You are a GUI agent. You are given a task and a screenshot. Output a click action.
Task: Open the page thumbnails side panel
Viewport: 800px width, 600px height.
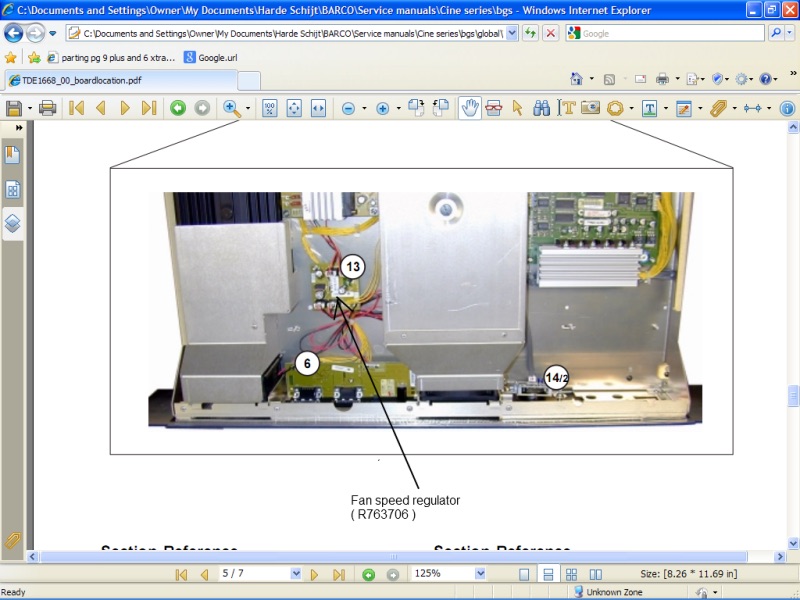pyautogui.click(x=13, y=190)
